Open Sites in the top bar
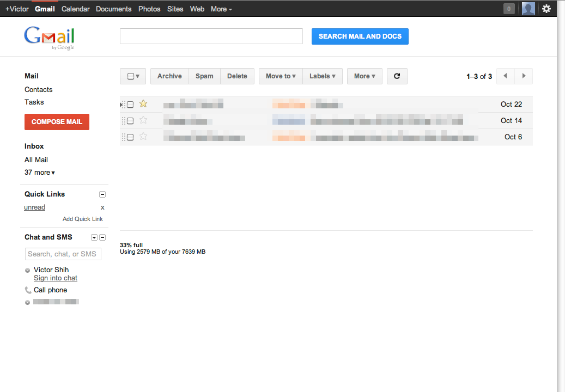Image resolution: width=565 pixels, height=392 pixels. coord(175,9)
